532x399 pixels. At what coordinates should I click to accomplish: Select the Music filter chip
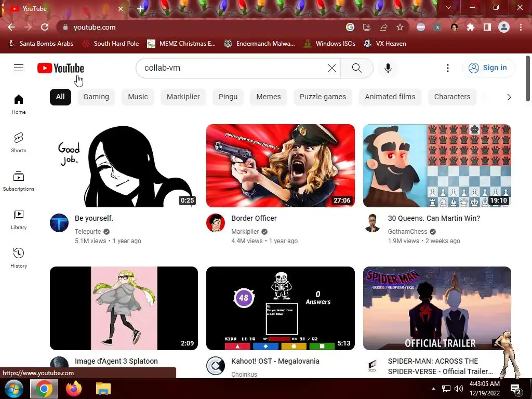pyautogui.click(x=138, y=97)
